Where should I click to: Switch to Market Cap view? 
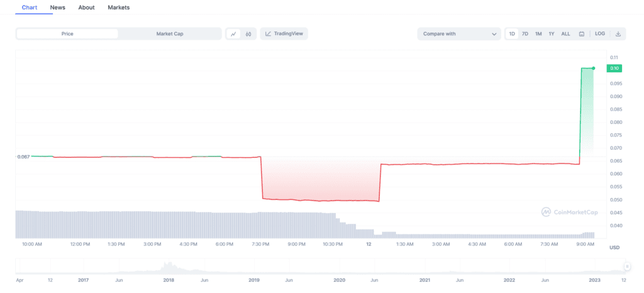coord(170,34)
